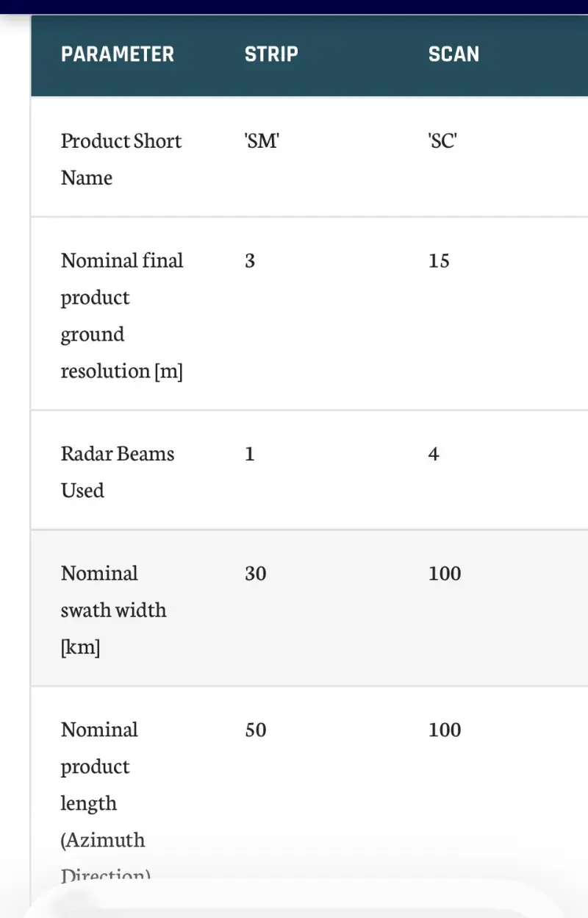Select swath width value 100 under Scan
This screenshot has height=918, width=588.
tap(445, 573)
